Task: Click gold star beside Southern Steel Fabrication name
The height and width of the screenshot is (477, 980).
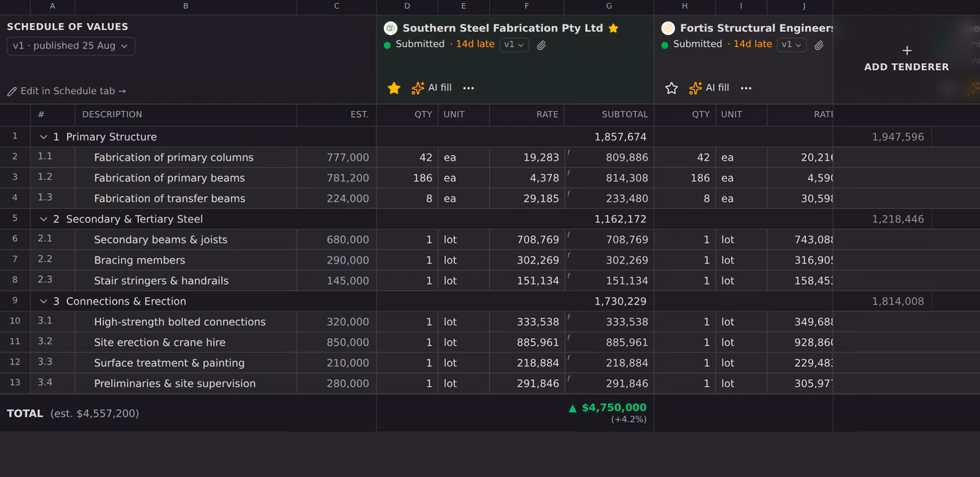Action: pos(613,28)
